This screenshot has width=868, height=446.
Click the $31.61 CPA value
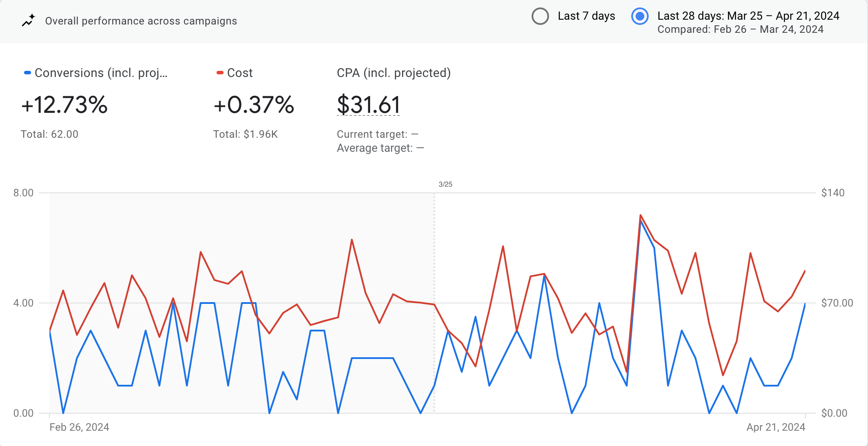[x=368, y=105]
